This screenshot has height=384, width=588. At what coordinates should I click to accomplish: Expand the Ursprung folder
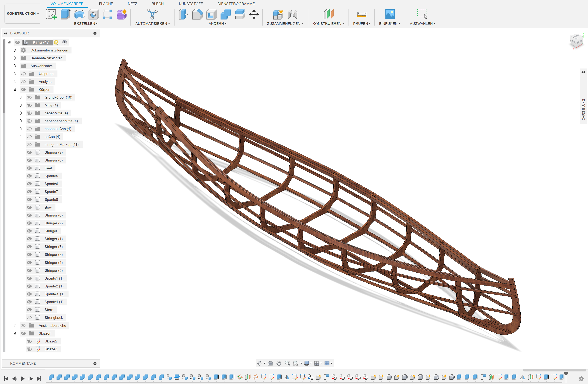pyautogui.click(x=15, y=74)
